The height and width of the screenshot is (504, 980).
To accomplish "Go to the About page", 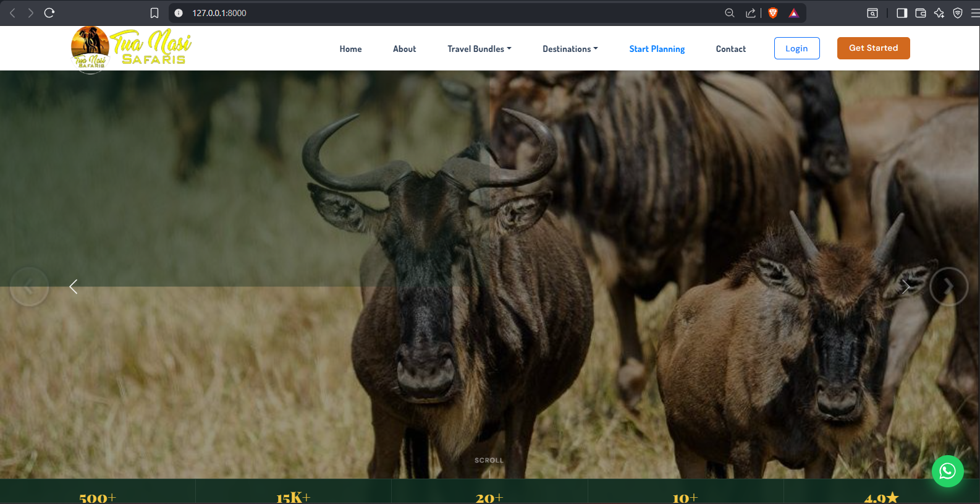I will [x=404, y=49].
